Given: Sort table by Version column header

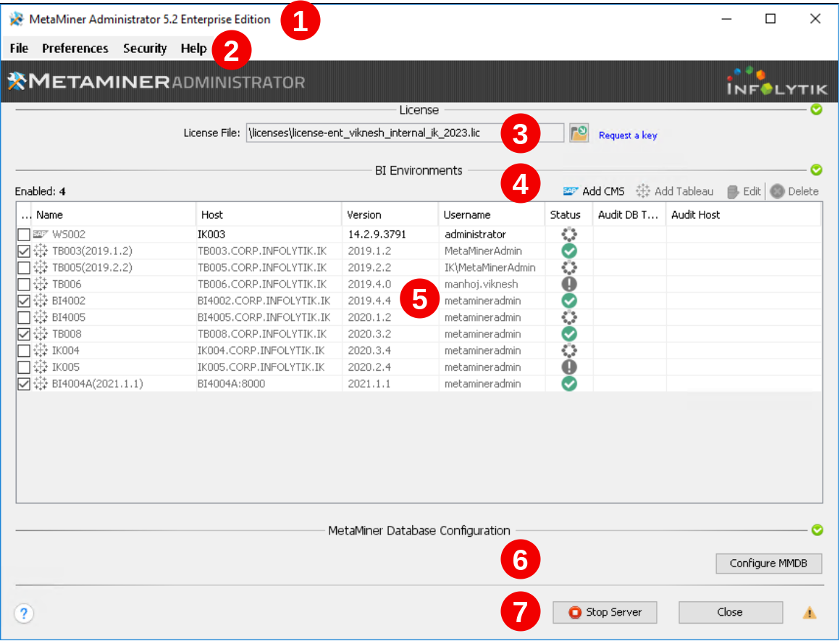Looking at the screenshot, I should click(x=390, y=215).
